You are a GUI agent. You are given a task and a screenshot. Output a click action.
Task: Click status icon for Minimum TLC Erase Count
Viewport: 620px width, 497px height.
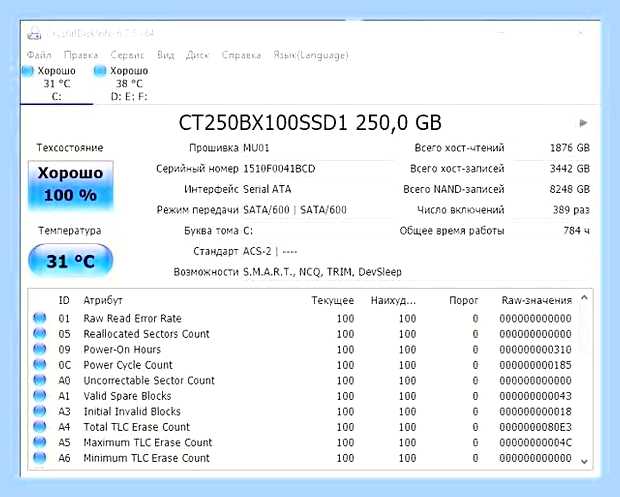[x=40, y=458]
